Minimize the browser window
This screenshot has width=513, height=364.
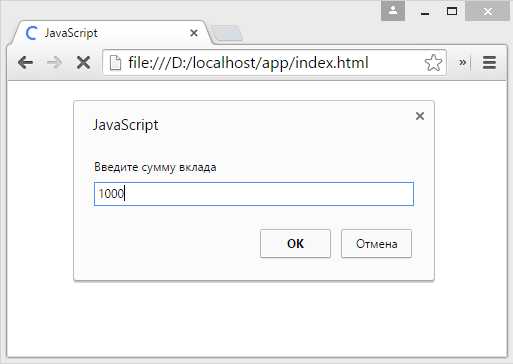425,12
